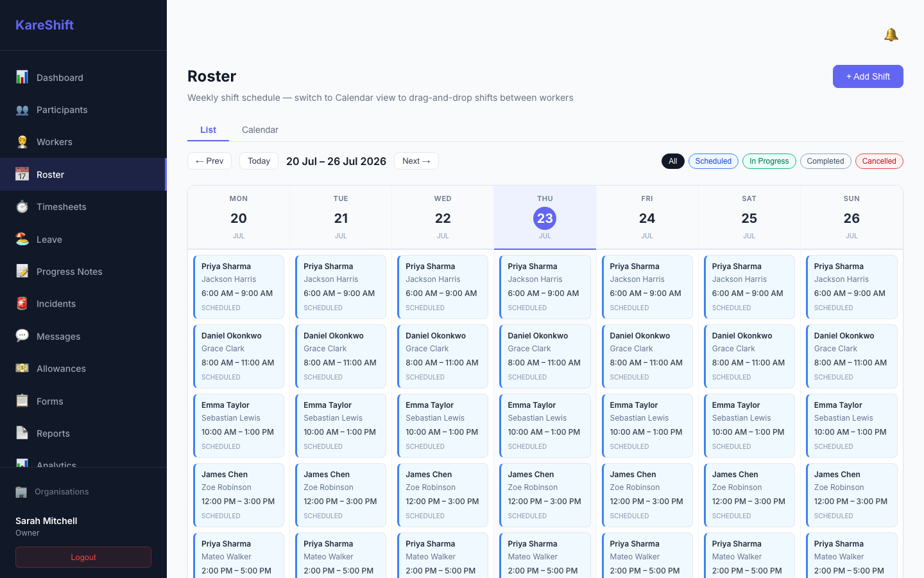Select Tuesday 21 Jul column header

coord(341,217)
